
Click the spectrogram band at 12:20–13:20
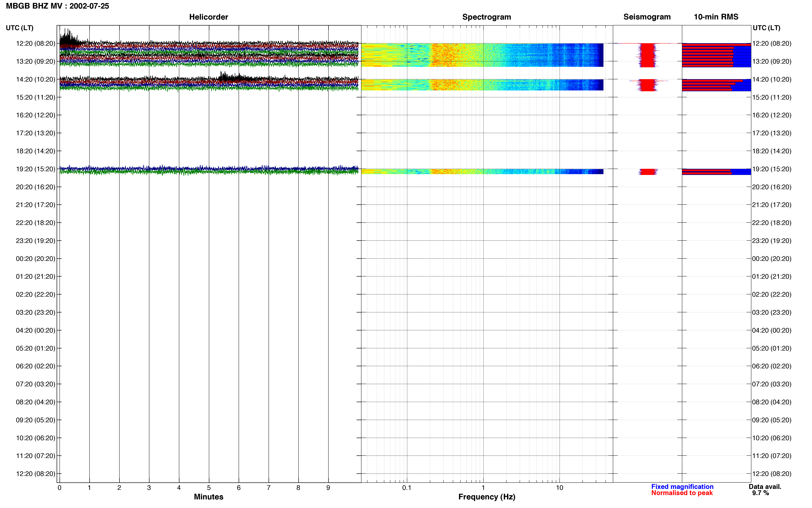click(482, 55)
